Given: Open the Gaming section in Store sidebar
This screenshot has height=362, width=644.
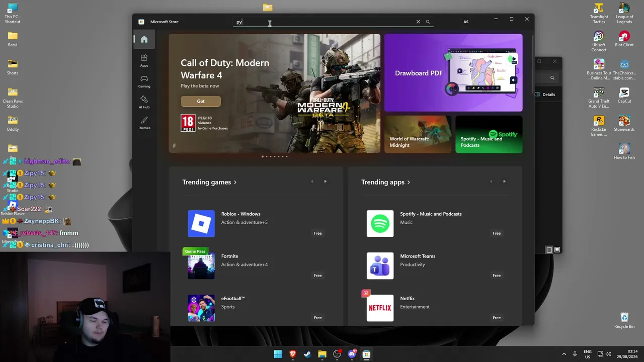Looking at the screenshot, I should tap(144, 81).
